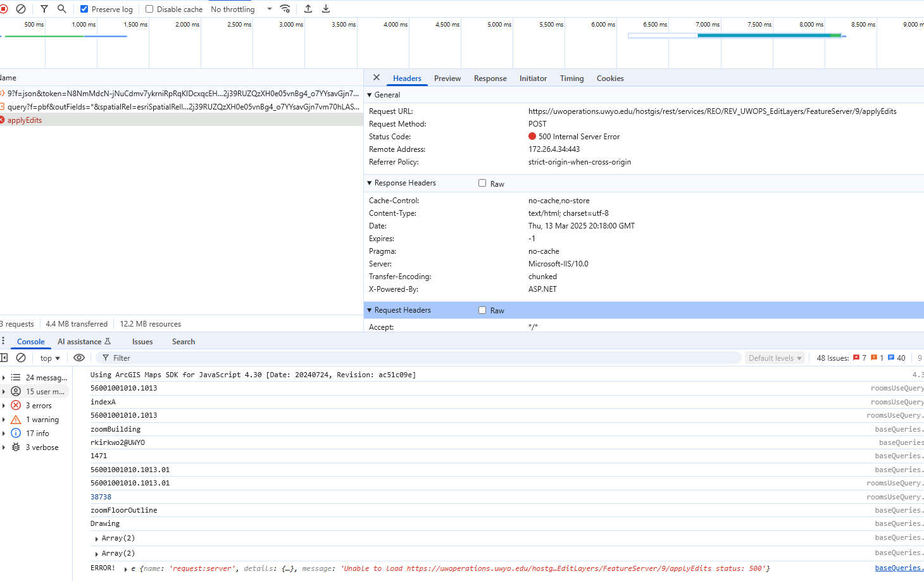Open the Default levels dropdown
The width and height of the screenshot is (924, 581).
point(775,358)
